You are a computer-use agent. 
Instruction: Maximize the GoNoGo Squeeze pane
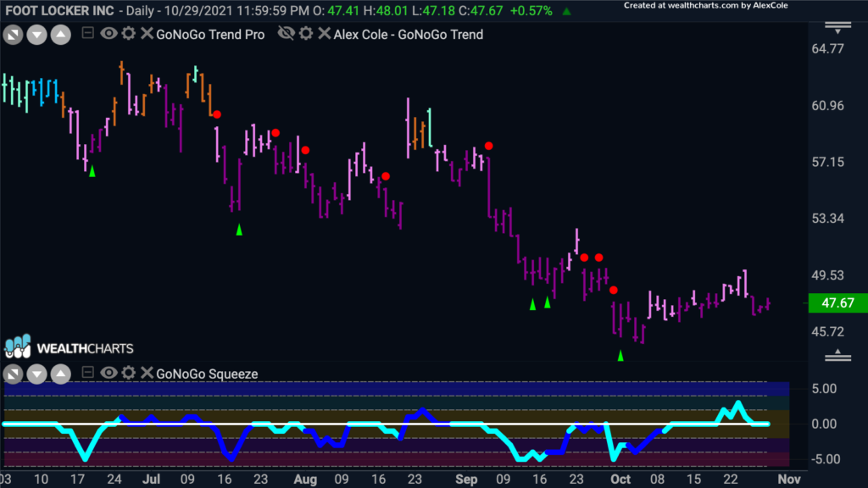point(13,374)
